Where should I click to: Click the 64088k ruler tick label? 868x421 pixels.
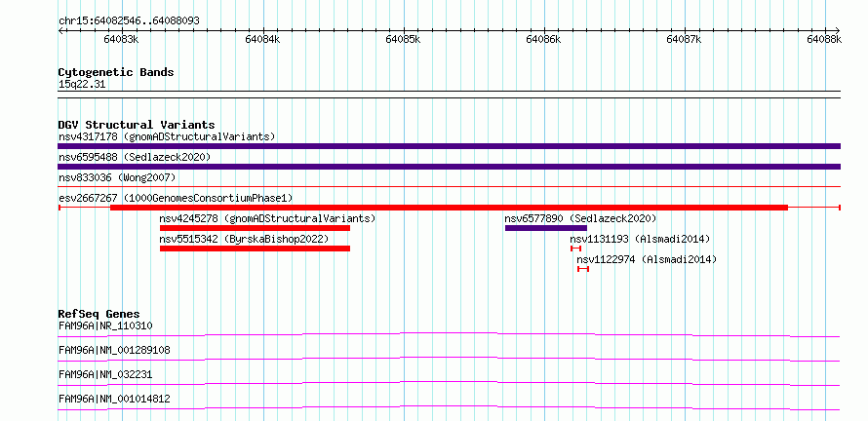point(824,40)
